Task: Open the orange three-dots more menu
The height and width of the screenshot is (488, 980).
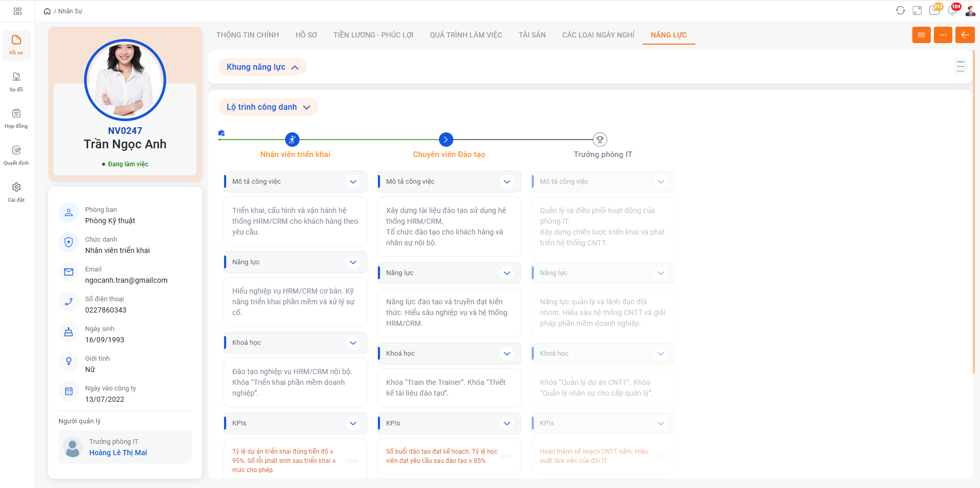Action: click(943, 35)
